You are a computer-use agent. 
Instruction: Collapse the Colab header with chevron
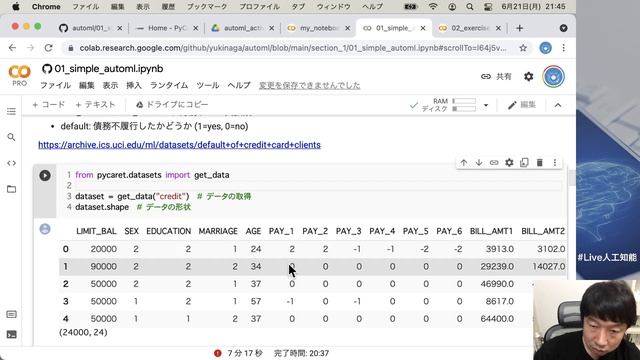coord(558,105)
